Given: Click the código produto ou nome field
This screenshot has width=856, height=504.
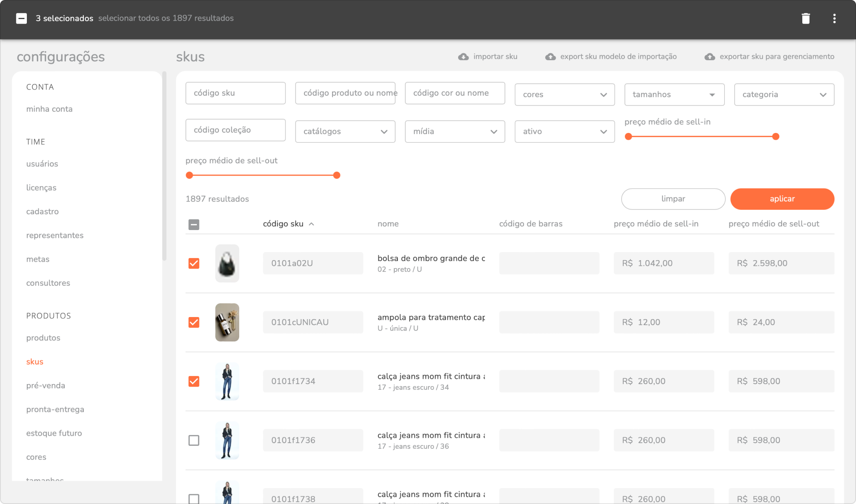Looking at the screenshot, I should pos(345,93).
